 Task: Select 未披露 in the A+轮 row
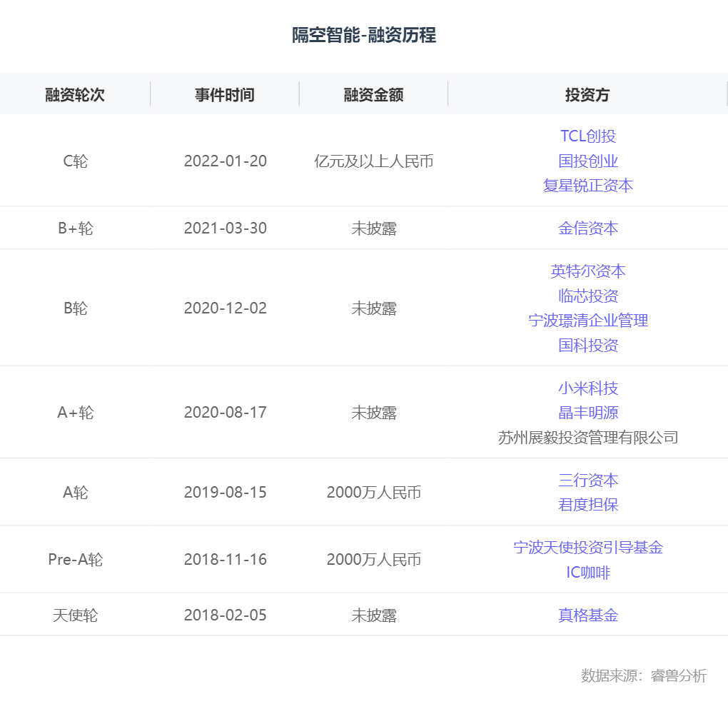pyautogui.click(x=374, y=413)
